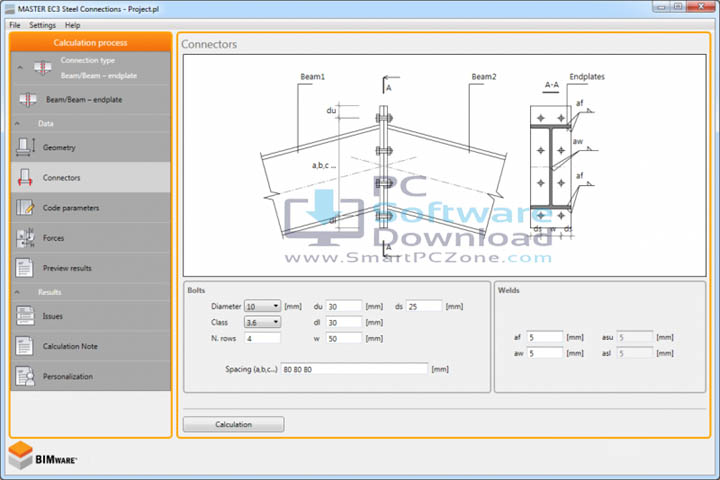Open the bolt Diameter dropdown
The height and width of the screenshot is (480, 720).
[262, 306]
